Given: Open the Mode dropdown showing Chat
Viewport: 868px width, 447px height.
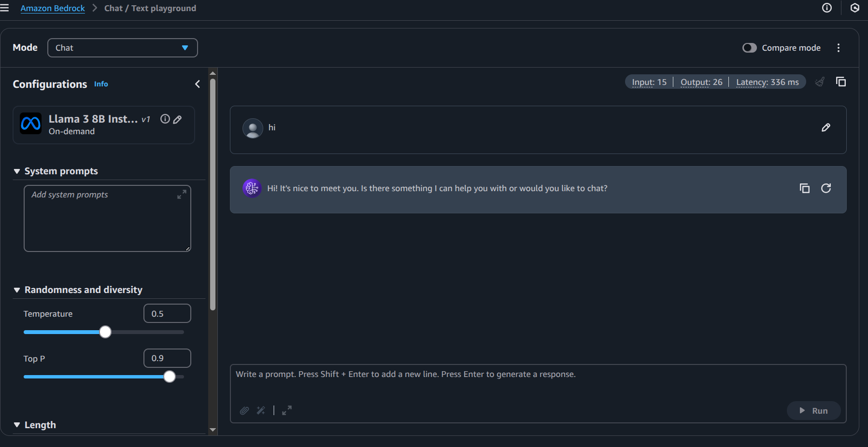Looking at the screenshot, I should 123,48.
